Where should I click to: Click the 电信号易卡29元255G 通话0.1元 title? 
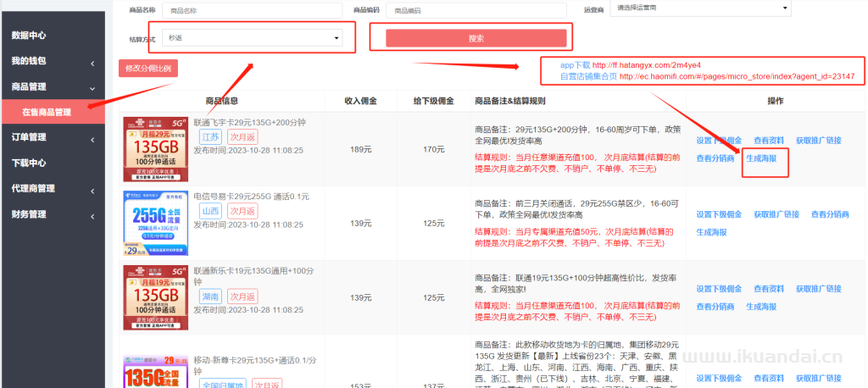coord(251,197)
